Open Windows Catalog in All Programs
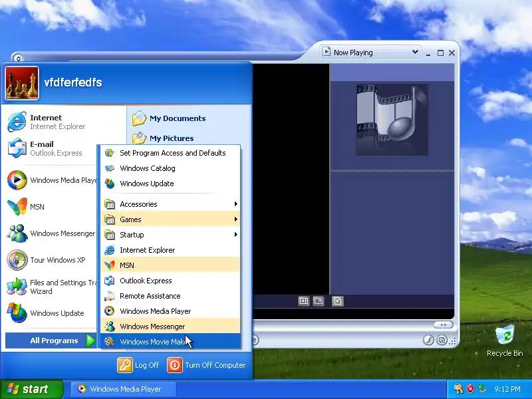532x399 pixels. (170, 168)
